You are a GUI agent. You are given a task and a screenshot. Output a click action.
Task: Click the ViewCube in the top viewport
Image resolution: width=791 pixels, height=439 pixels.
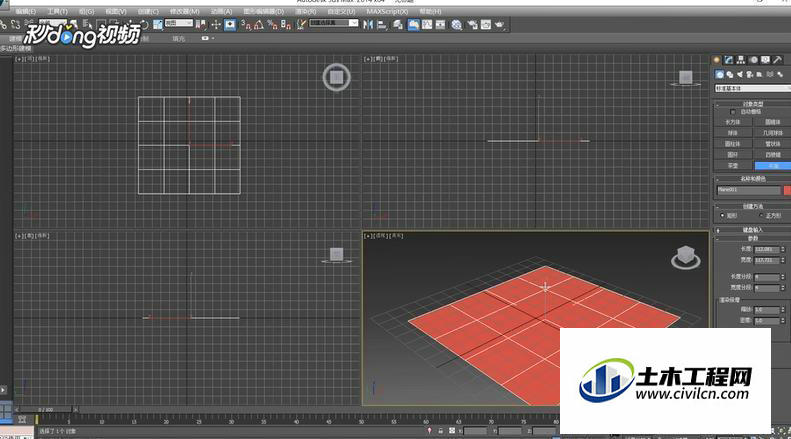pos(336,77)
